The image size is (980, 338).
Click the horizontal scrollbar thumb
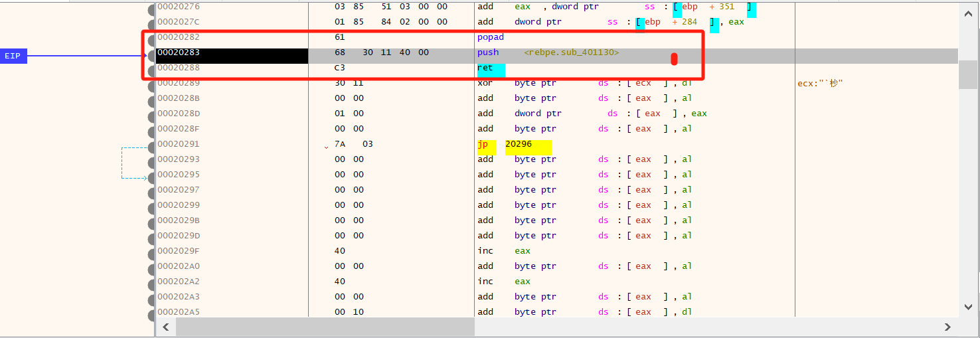(x=325, y=327)
